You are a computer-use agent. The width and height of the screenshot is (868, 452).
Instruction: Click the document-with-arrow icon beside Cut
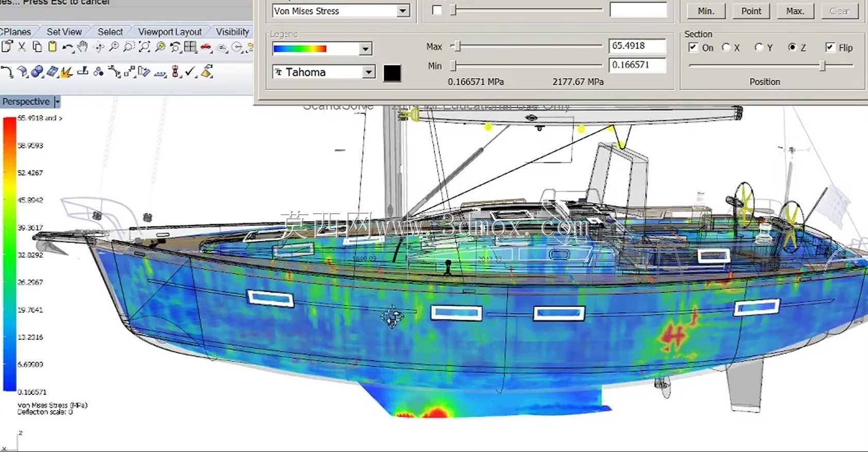pos(7,47)
